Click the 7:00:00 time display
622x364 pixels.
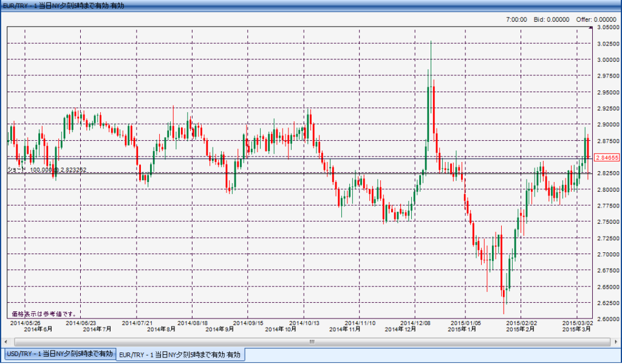point(516,19)
